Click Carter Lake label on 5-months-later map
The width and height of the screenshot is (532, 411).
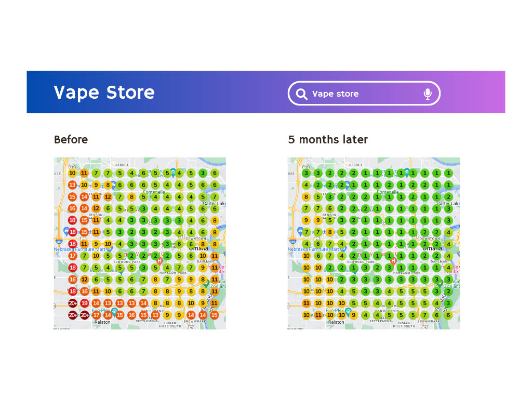(447, 203)
